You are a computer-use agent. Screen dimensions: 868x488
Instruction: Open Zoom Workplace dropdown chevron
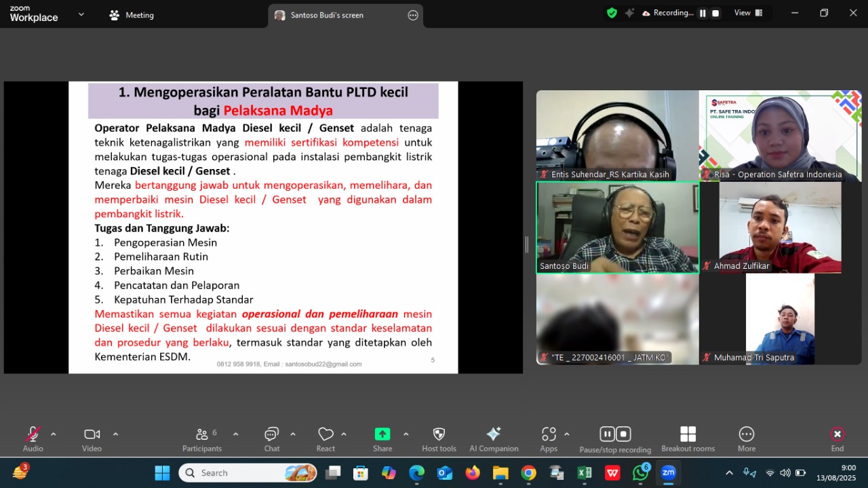pyautogui.click(x=81, y=14)
